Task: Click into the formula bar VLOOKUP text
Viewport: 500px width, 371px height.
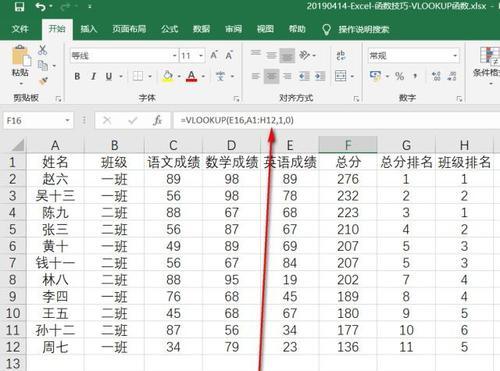Action: [x=237, y=120]
